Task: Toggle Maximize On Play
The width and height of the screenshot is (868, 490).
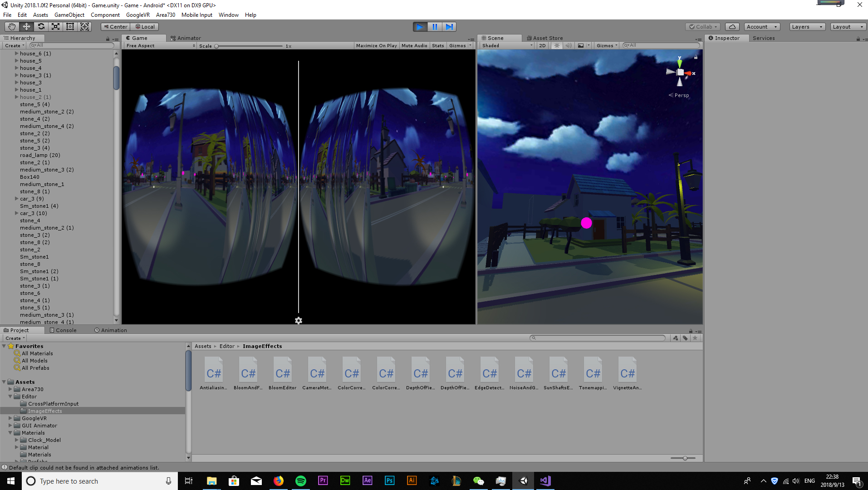Action: 376,46
